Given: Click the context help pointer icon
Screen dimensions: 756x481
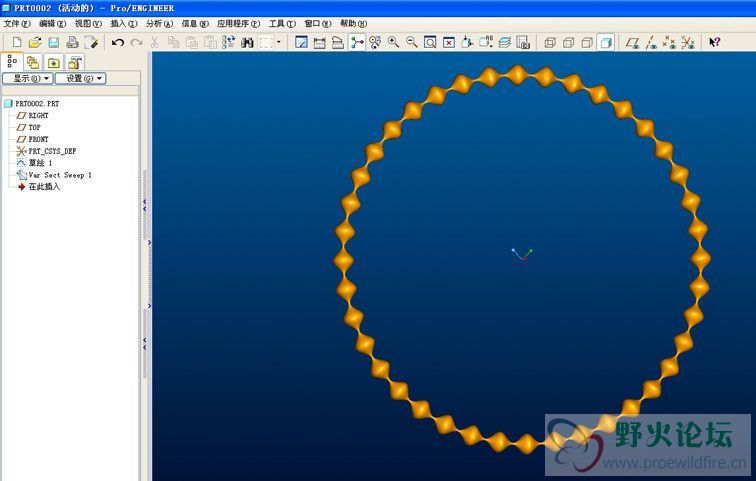Looking at the screenshot, I should [715, 42].
